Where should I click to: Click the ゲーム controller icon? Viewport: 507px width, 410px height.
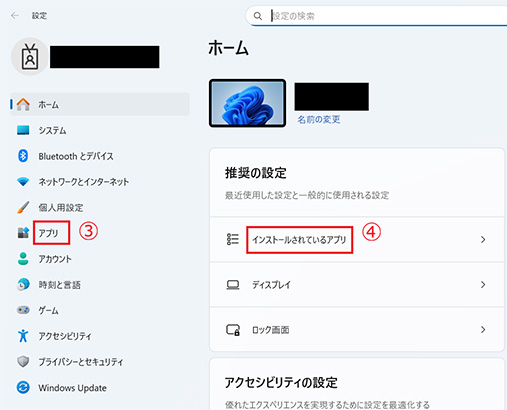23,310
